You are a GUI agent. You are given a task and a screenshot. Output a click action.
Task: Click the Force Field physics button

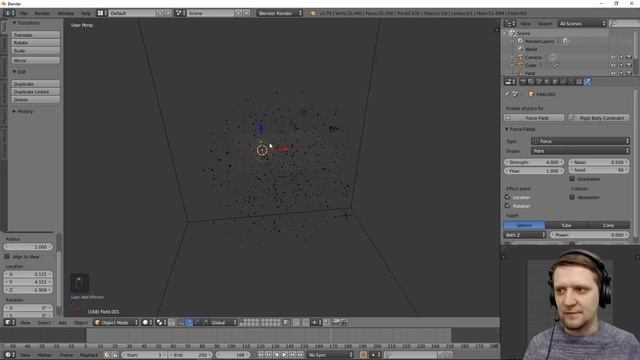point(534,118)
